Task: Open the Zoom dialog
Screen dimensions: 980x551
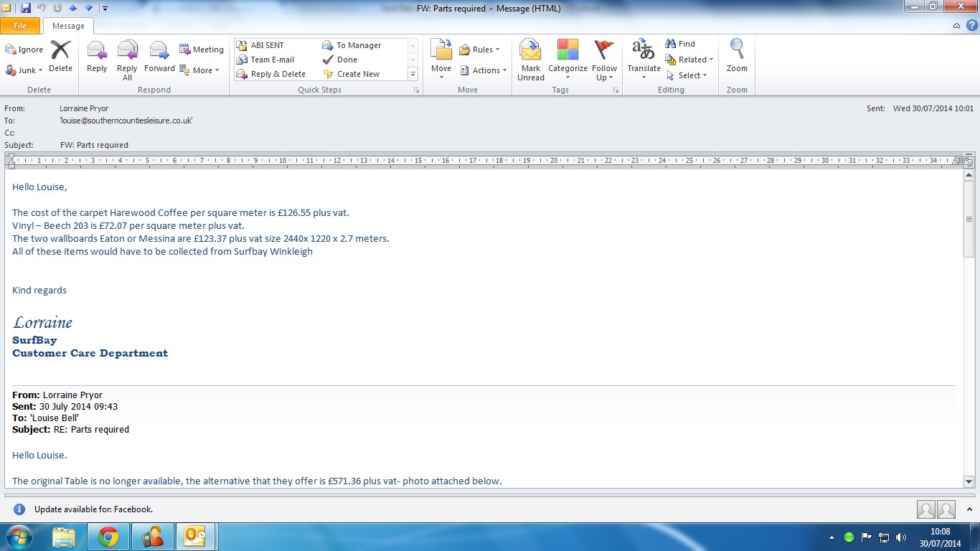Action: 737,57
